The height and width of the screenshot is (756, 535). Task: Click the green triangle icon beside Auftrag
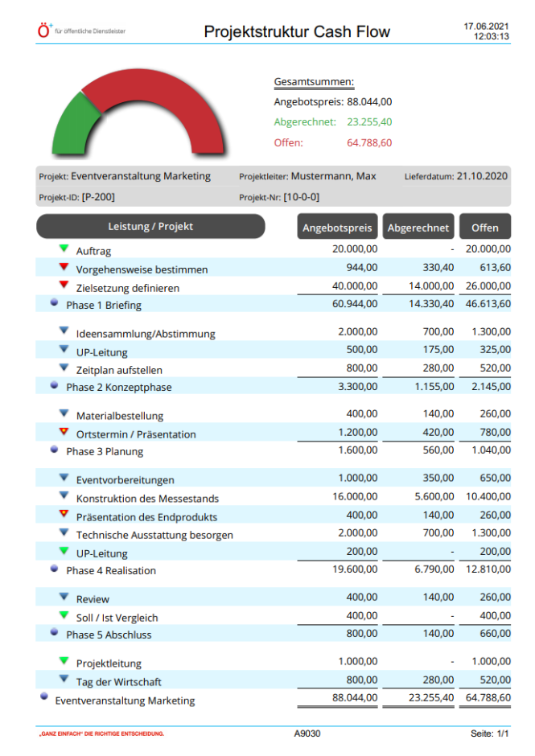pos(64,249)
